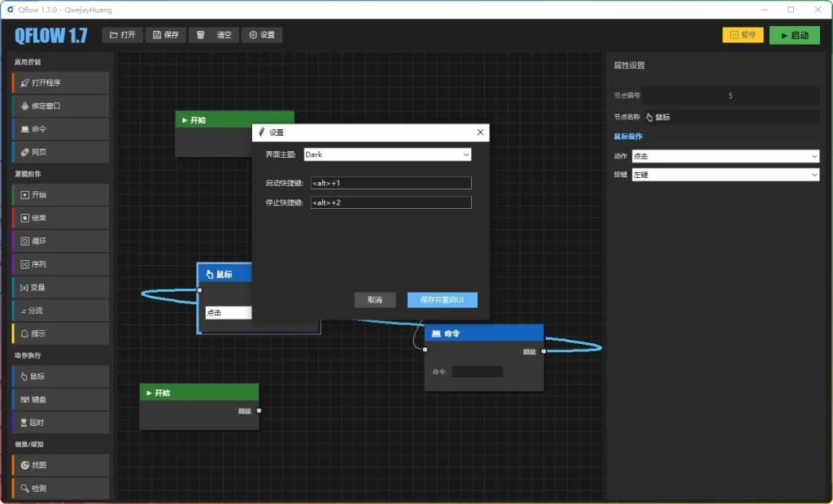Click the 打开程序 (open program) component
The image size is (833, 504).
[x=60, y=83]
